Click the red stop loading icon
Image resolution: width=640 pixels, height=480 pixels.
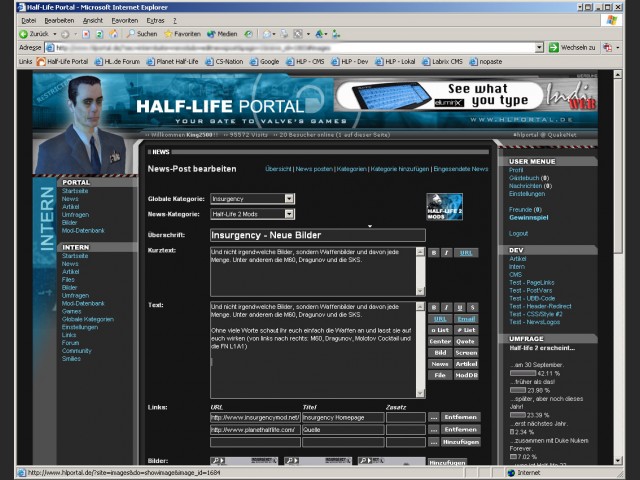pyautogui.click(x=86, y=34)
